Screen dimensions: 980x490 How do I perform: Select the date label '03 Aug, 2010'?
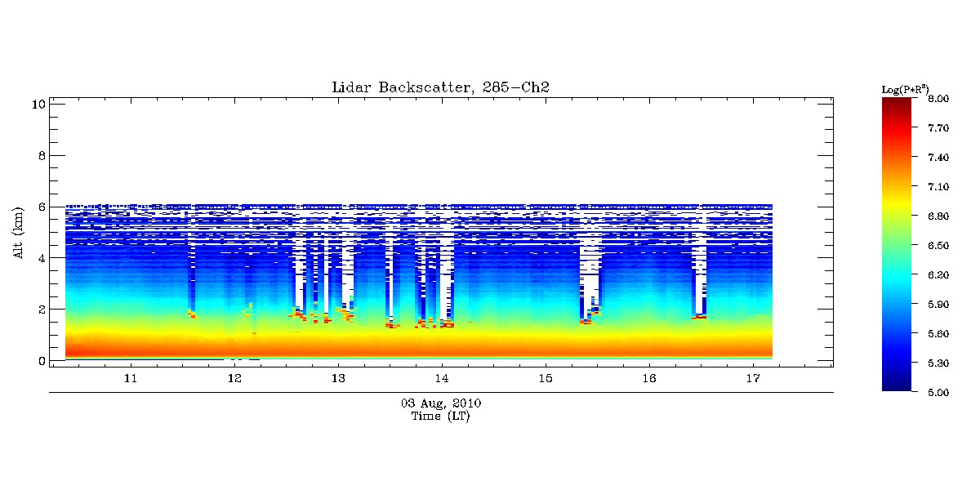(x=441, y=403)
